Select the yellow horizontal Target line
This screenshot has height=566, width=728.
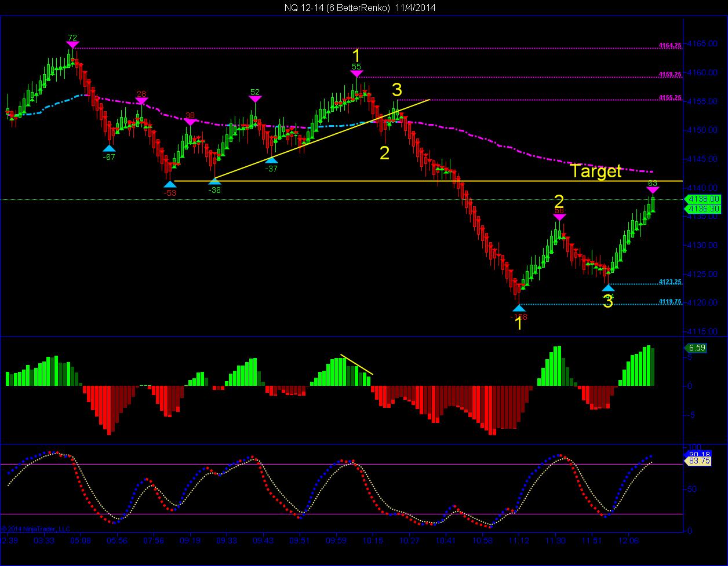428,181
